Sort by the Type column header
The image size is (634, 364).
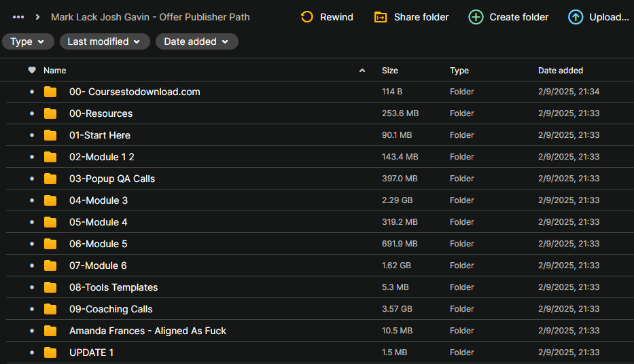[459, 71]
